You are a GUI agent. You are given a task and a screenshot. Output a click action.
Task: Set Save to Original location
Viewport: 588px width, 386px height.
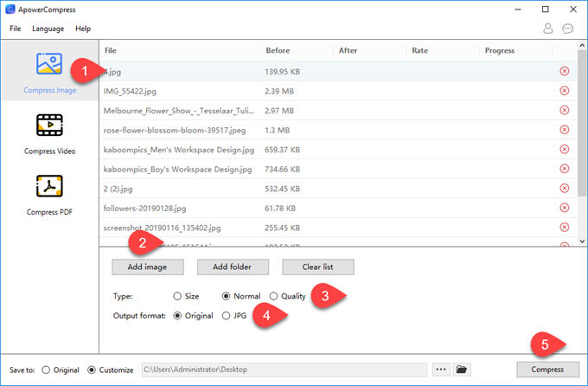pyautogui.click(x=46, y=370)
